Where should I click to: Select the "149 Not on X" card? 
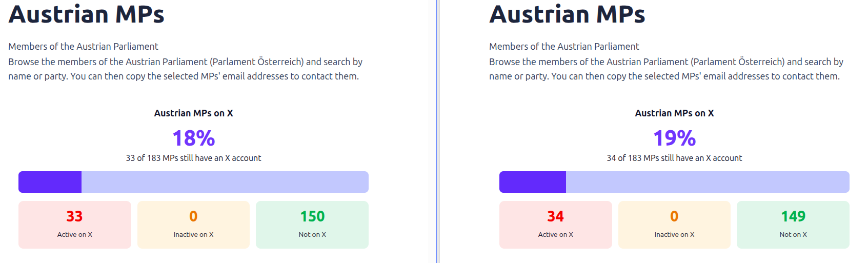[x=793, y=225]
